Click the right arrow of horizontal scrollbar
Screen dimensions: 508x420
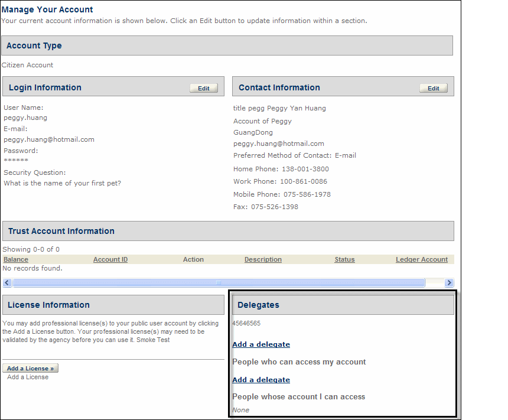(449, 283)
